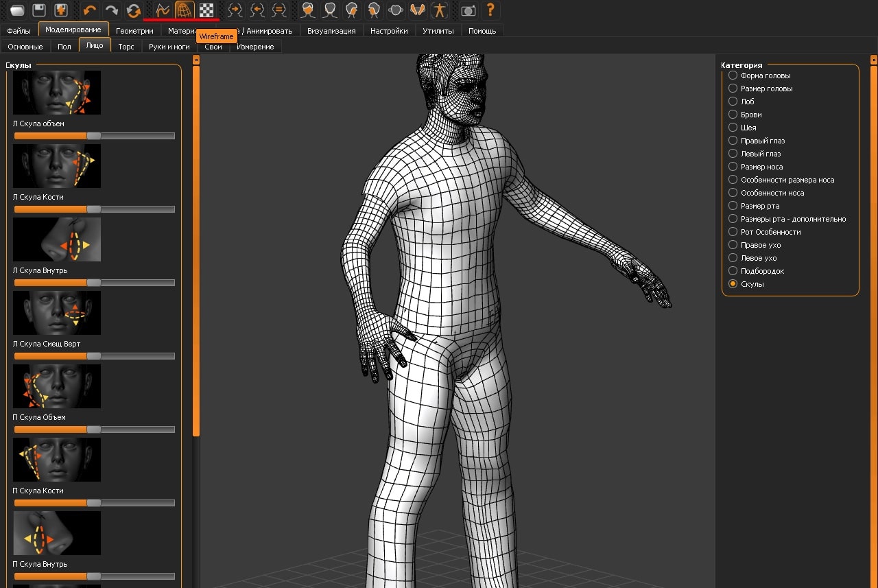Screen dimensions: 878x588
Task: Click the full-body figure camera icon
Action: (x=439, y=10)
